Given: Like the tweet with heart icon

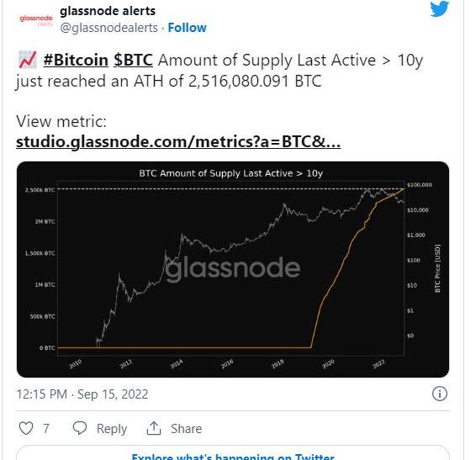Looking at the screenshot, I should pos(26,428).
